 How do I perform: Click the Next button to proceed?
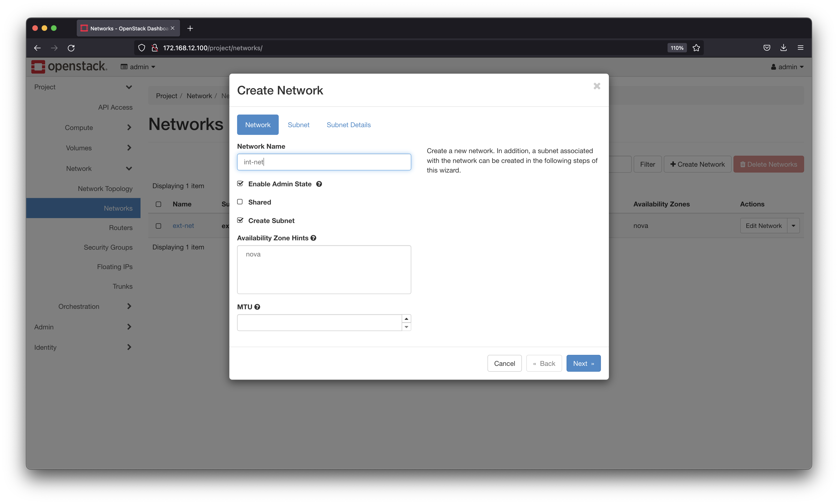pos(584,363)
